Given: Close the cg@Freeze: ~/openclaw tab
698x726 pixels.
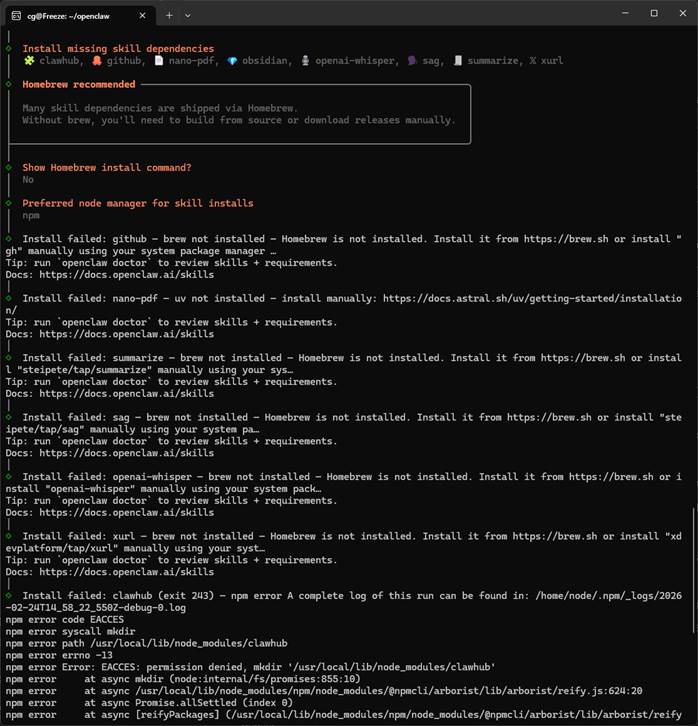Looking at the screenshot, I should tap(141, 14).
